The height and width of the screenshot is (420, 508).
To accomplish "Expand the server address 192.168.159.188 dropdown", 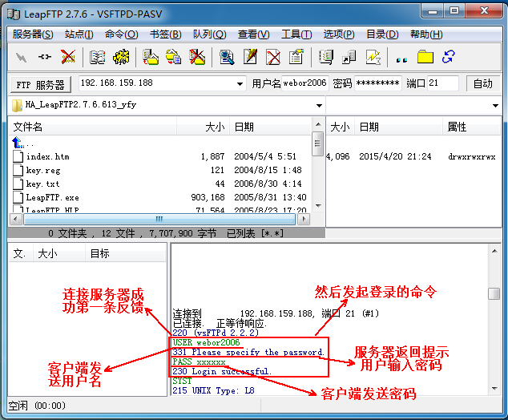I will click(240, 84).
